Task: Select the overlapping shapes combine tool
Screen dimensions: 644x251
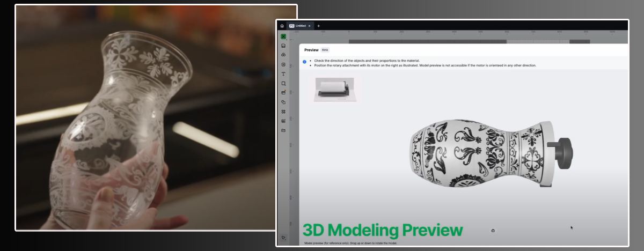Action: (283, 102)
